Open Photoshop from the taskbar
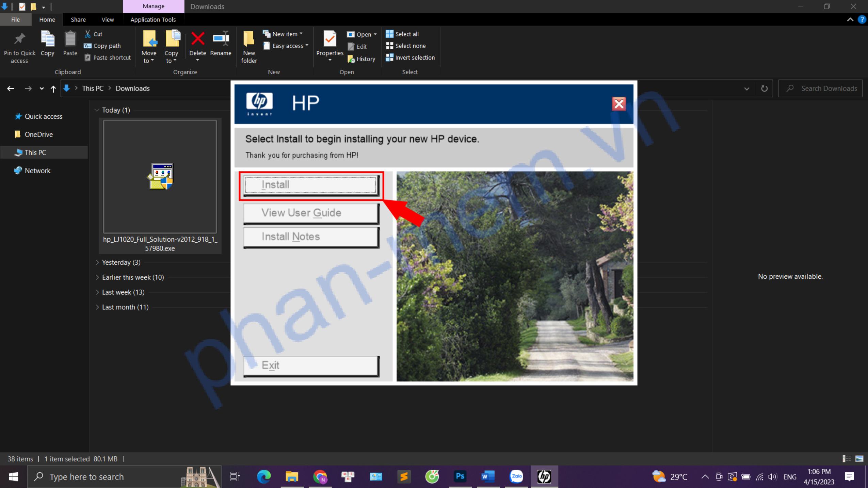The width and height of the screenshot is (868, 488). tap(460, 476)
